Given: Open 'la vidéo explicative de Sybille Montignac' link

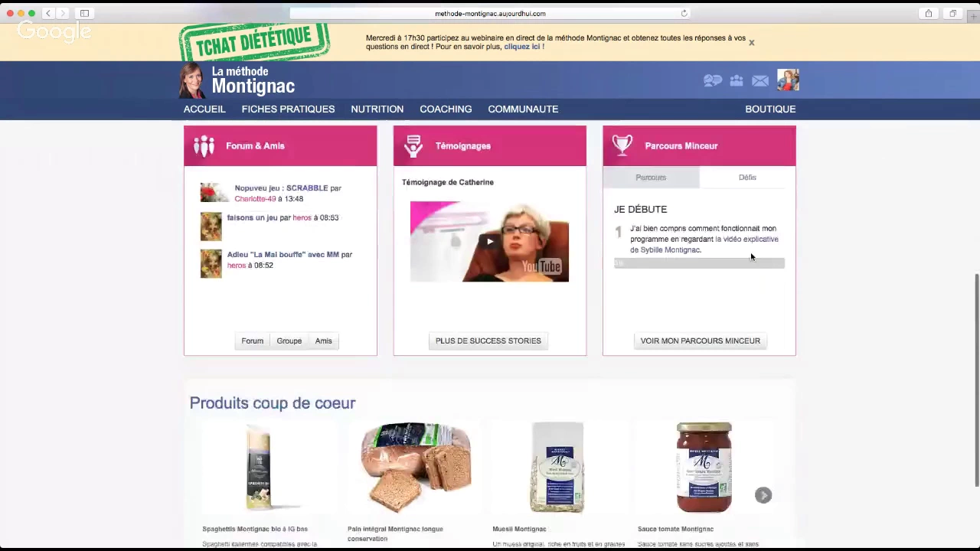Looking at the screenshot, I should (x=704, y=244).
